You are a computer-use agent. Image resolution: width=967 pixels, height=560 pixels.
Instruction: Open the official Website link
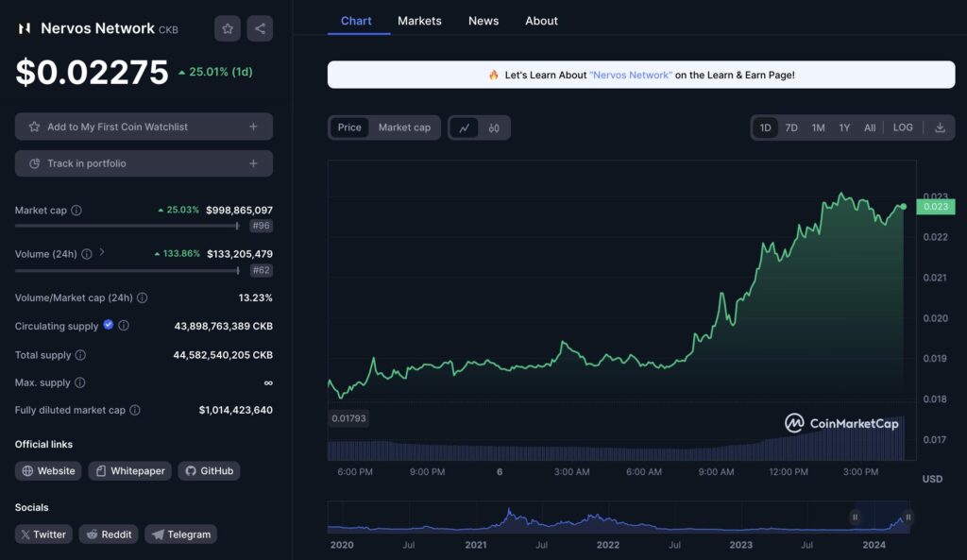pyautogui.click(x=48, y=471)
